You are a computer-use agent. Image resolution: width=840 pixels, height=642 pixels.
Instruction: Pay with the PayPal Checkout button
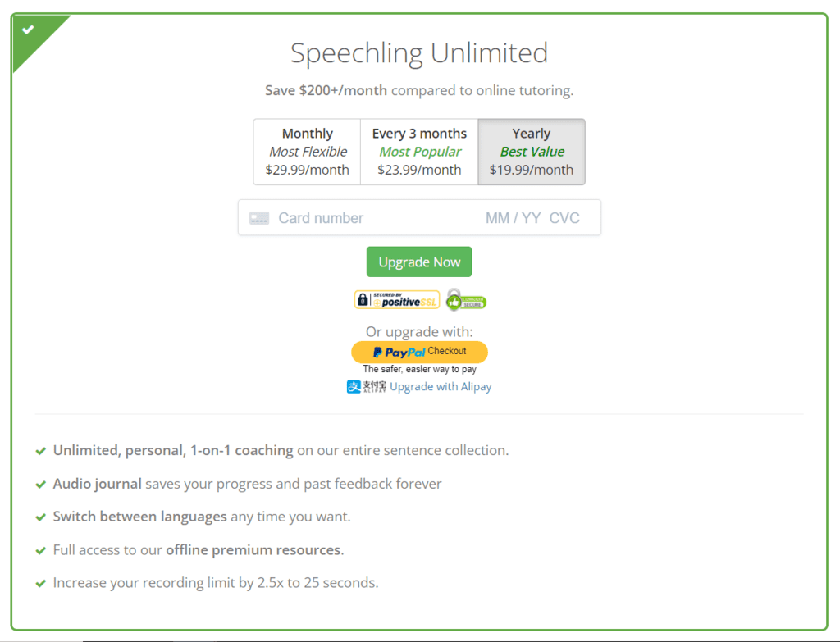[419, 352]
